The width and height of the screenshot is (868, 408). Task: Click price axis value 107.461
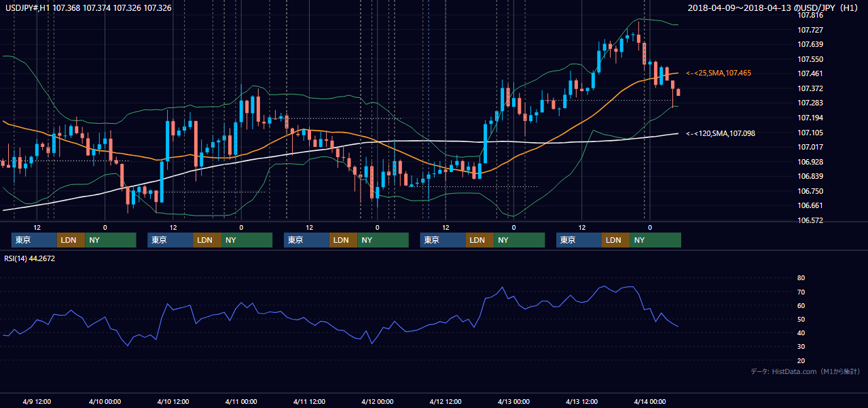point(810,74)
